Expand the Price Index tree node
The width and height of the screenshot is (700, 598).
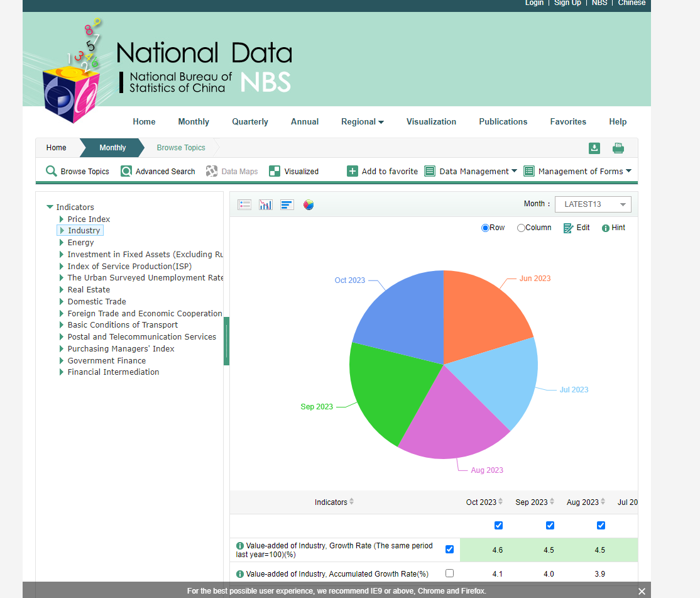click(x=62, y=219)
